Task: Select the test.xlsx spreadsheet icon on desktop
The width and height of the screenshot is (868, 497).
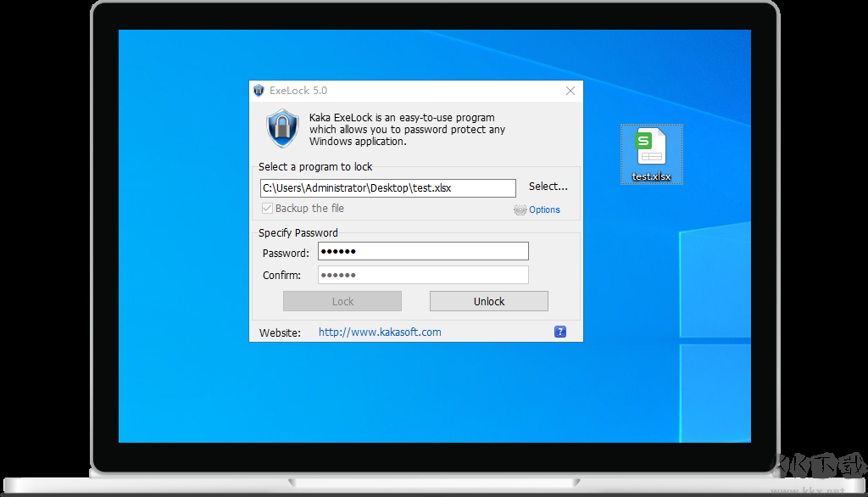Action: pyautogui.click(x=651, y=148)
